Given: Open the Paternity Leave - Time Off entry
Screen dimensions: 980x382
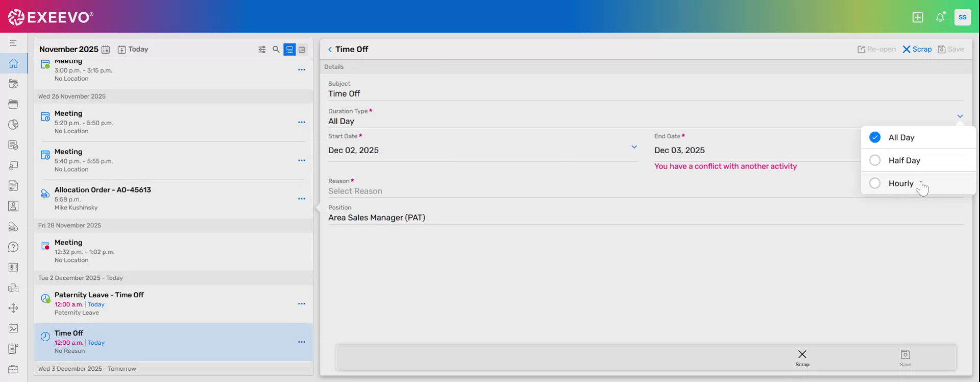Looking at the screenshot, I should point(174,304).
